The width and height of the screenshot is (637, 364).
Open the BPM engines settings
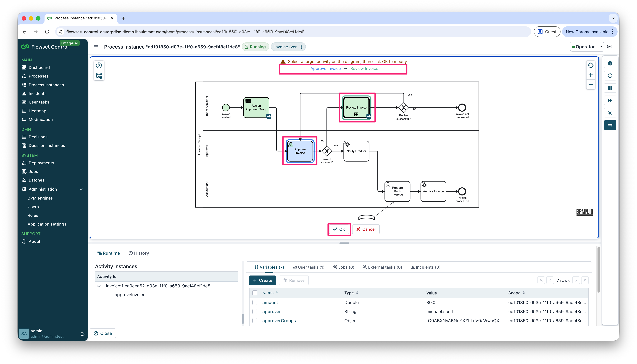40,198
